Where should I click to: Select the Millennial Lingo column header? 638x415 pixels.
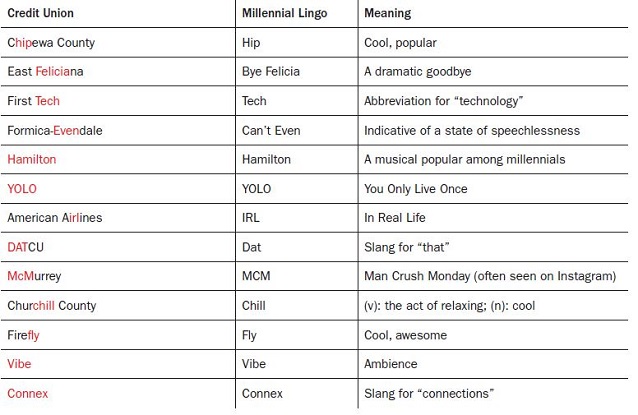pos(283,14)
